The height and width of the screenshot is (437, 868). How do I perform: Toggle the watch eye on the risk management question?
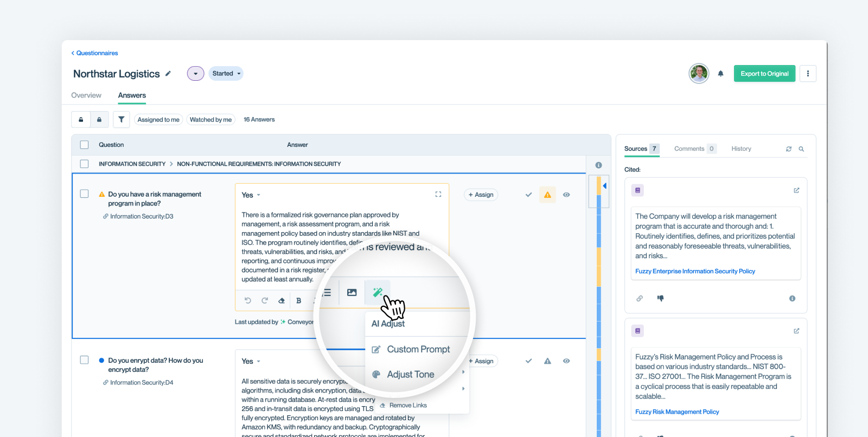click(x=566, y=195)
